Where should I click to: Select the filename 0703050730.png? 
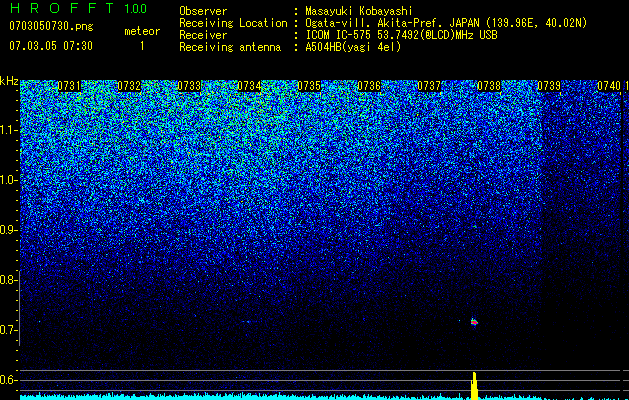click(x=51, y=26)
